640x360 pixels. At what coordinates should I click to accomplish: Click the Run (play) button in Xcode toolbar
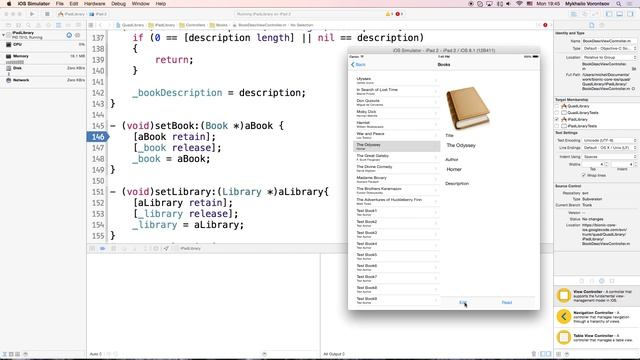(32, 14)
